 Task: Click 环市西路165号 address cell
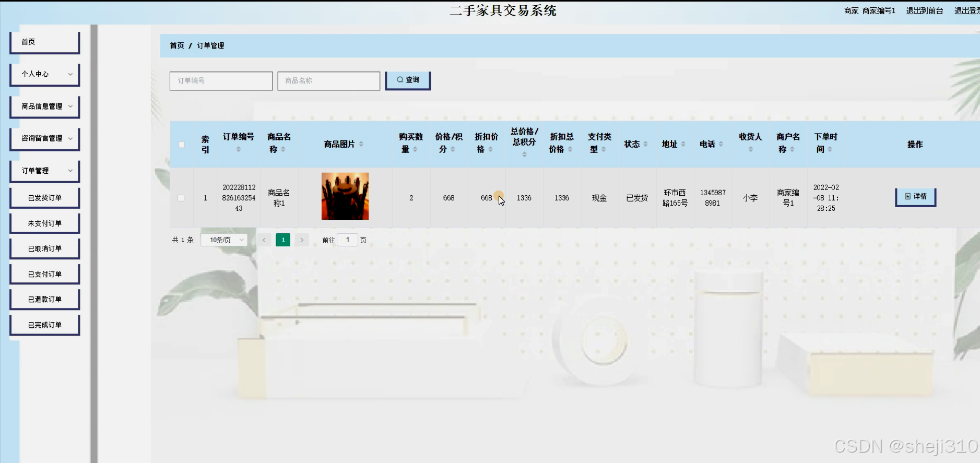point(675,198)
